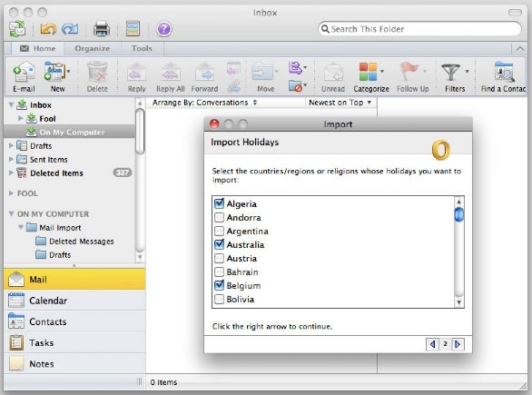Click the Undo arrow icon
Viewport: 532px width, 395px height.
click(x=48, y=29)
